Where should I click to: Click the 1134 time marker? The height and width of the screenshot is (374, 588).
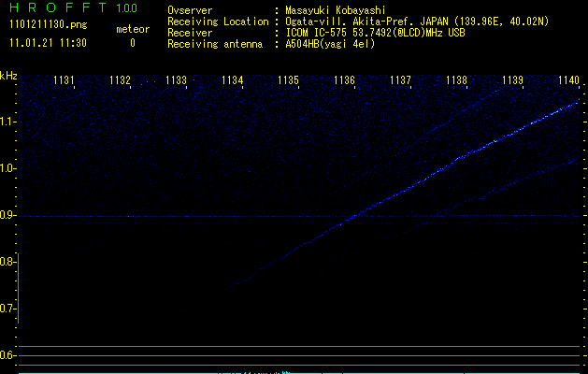coord(232,80)
